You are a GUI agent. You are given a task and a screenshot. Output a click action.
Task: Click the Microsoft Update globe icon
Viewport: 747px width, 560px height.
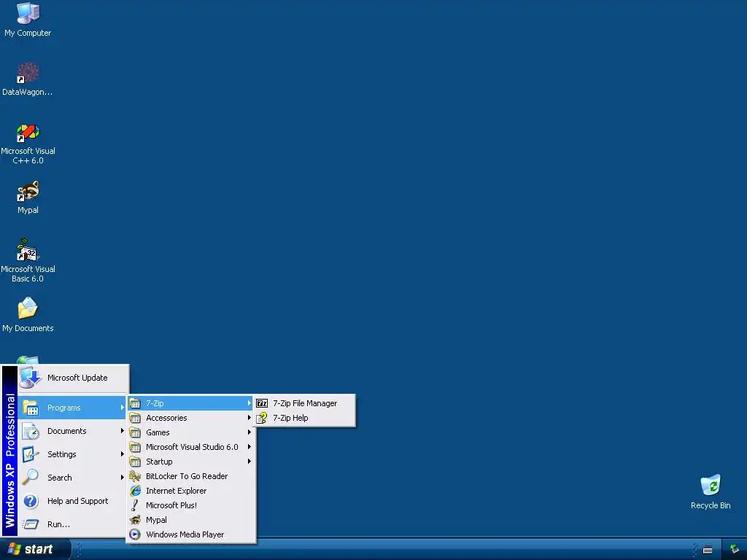[31, 378]
